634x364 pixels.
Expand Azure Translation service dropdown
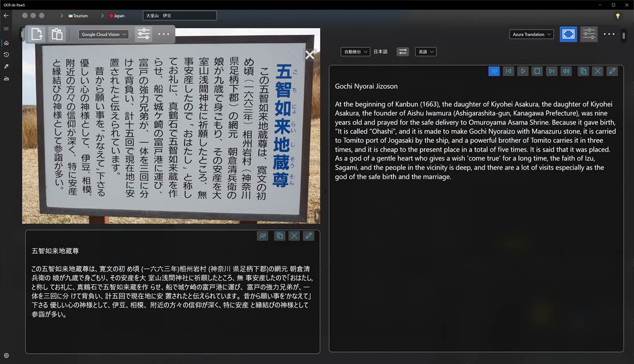[532, 34]
